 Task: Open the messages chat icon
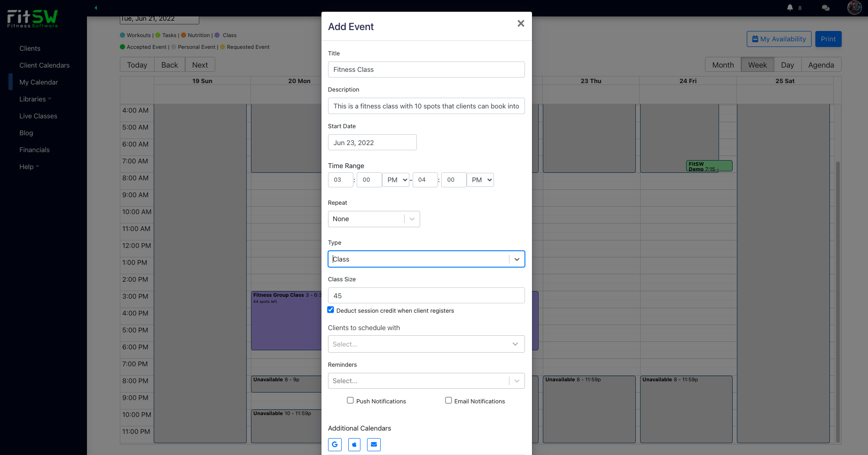pyautogui.click(x=825, y=8)
